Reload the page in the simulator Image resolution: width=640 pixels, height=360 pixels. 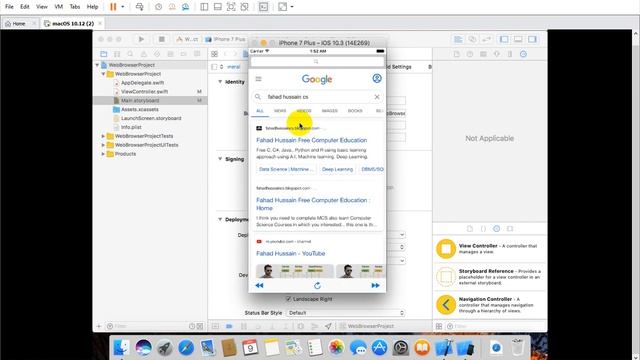(x=317, y=285)
